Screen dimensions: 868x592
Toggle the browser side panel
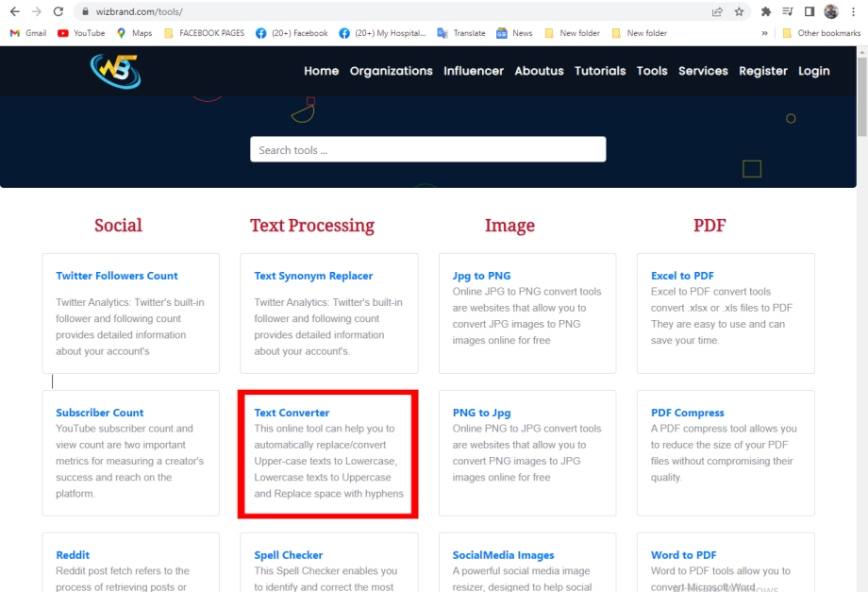(809, 11)
